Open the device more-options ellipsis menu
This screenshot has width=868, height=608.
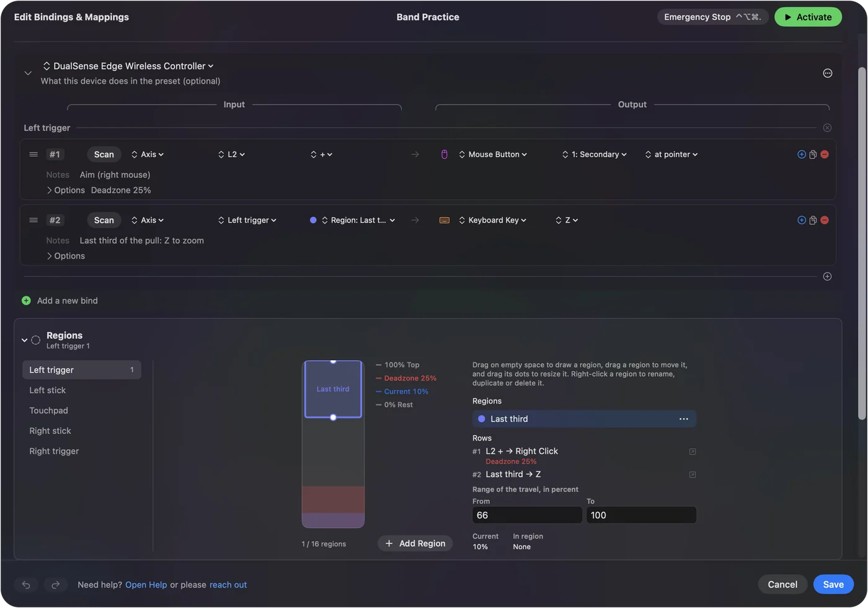pyautogui.click(x=827, y=73)
